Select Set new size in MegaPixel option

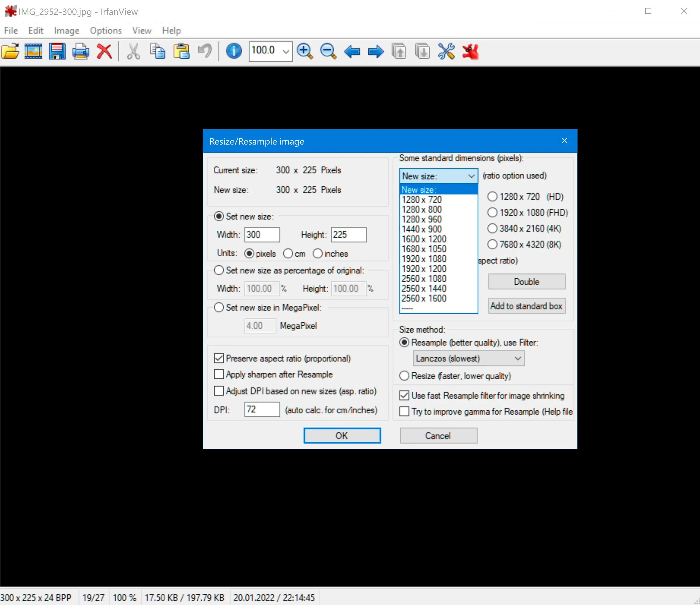pos(219,307)
